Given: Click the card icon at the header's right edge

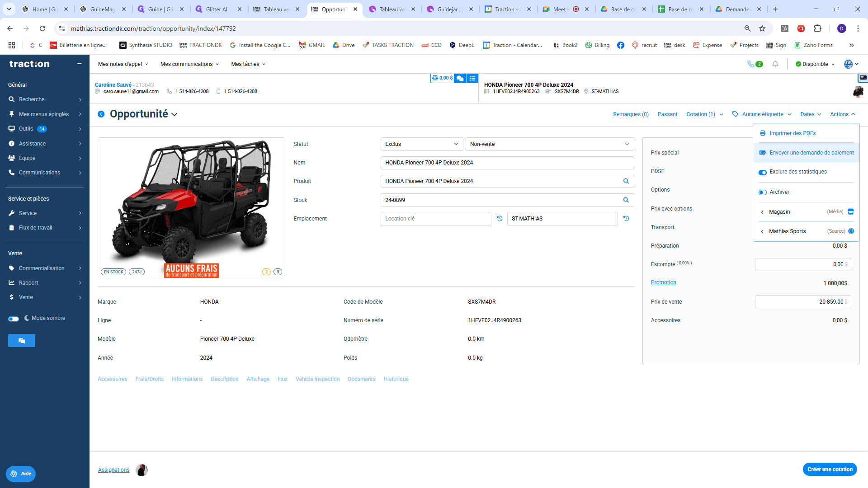Looking at the screenshot, I should (x=863, y=78).
